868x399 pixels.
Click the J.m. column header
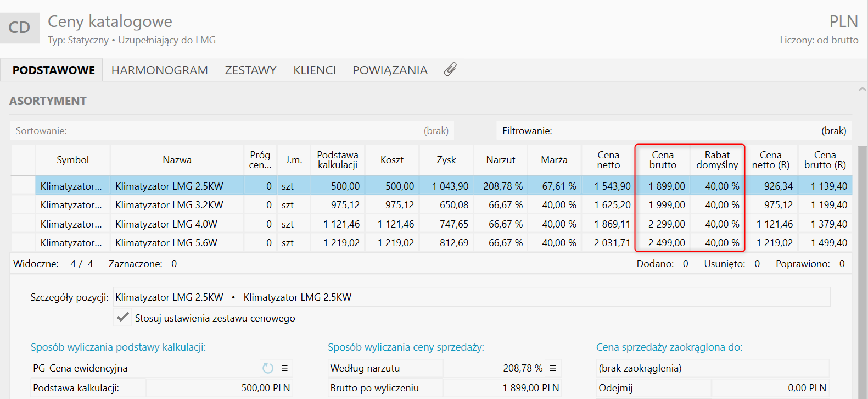(x=294, y=160)
